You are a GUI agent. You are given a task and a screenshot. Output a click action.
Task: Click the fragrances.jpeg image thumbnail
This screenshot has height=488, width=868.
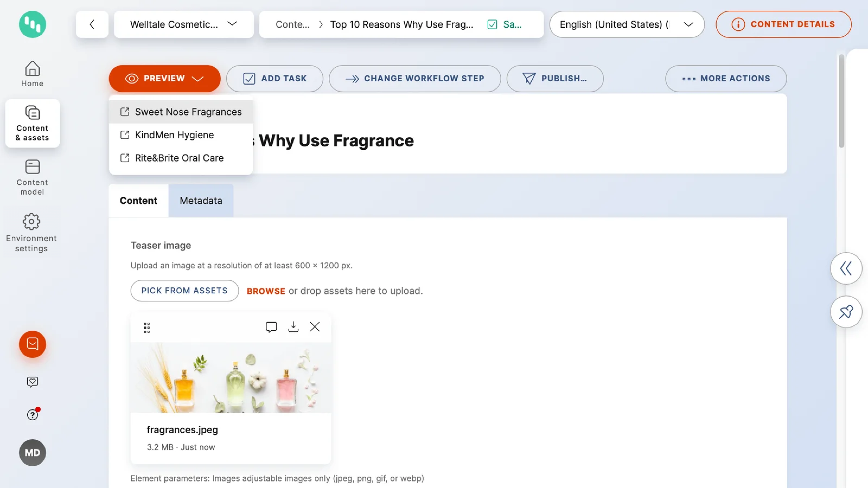(x=231, y=377)
